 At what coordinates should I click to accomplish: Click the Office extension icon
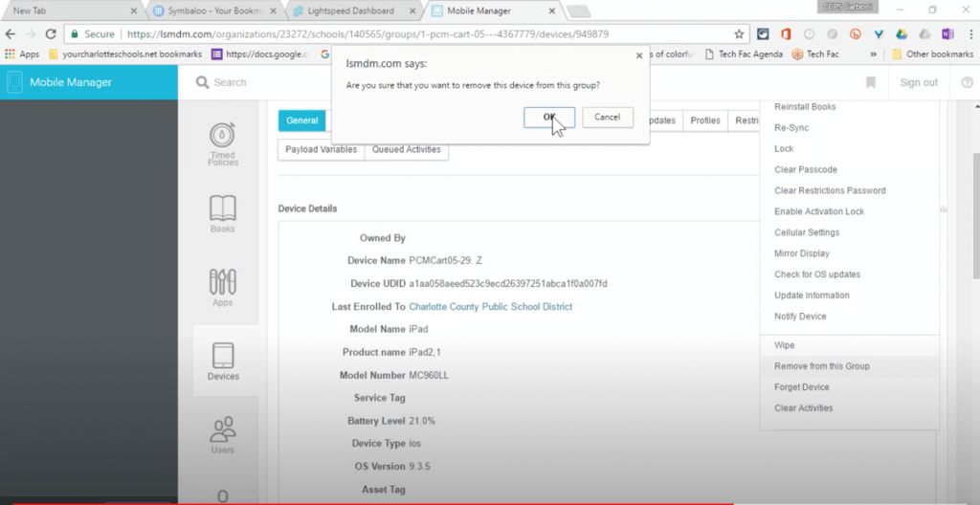[786, 34]
